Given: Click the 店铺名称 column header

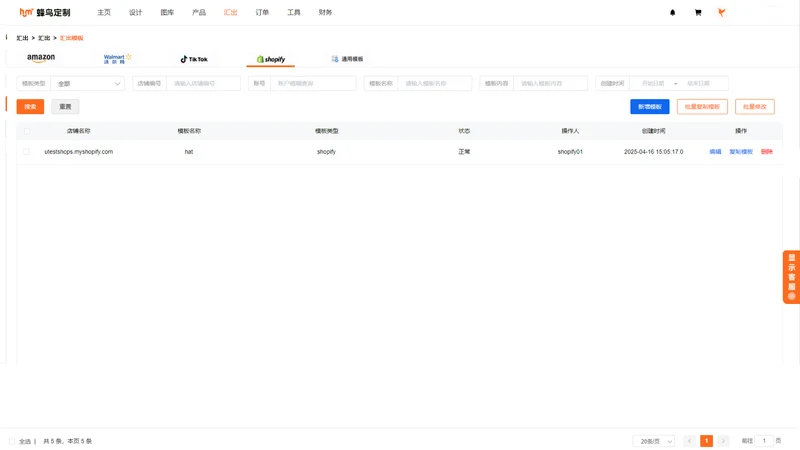Looking at the screenshot, I should click(x=79, y=131).
